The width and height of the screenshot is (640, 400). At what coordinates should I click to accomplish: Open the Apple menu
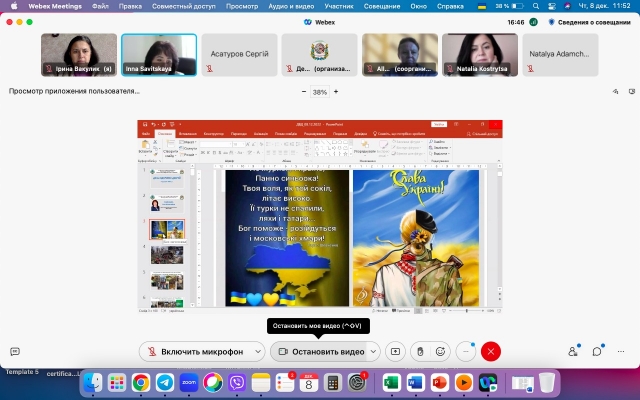pos(14,6)
